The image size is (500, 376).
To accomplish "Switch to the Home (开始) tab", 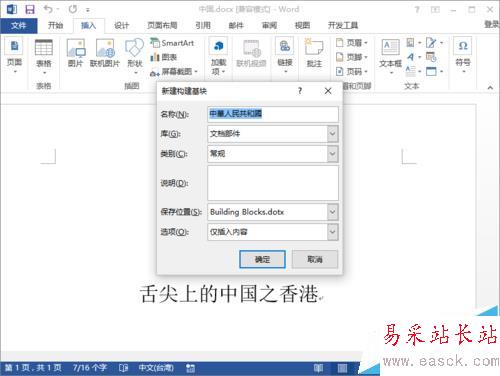I will tap(55, 25).
